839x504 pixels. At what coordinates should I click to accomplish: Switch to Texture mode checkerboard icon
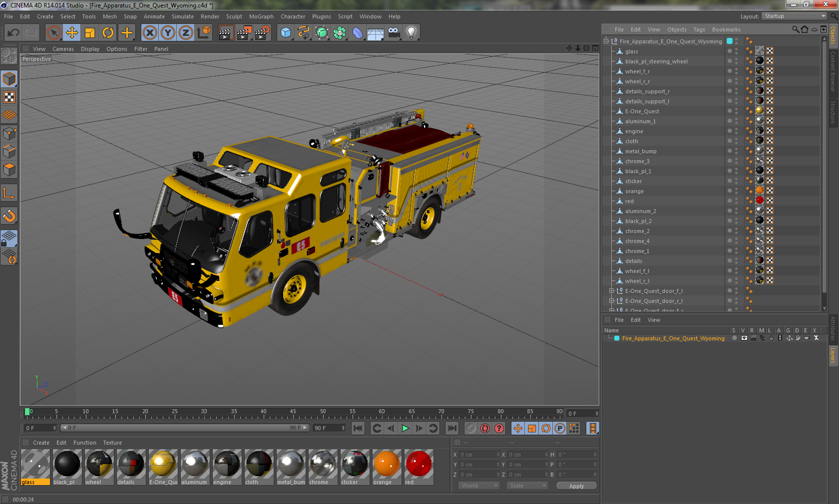point(9,97)
